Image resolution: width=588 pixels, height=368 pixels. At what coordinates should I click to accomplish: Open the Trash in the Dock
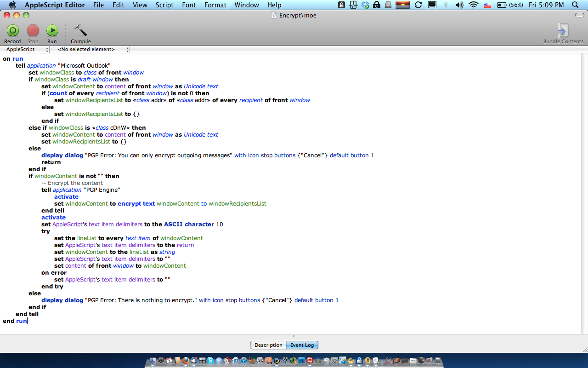pos(438,360)
